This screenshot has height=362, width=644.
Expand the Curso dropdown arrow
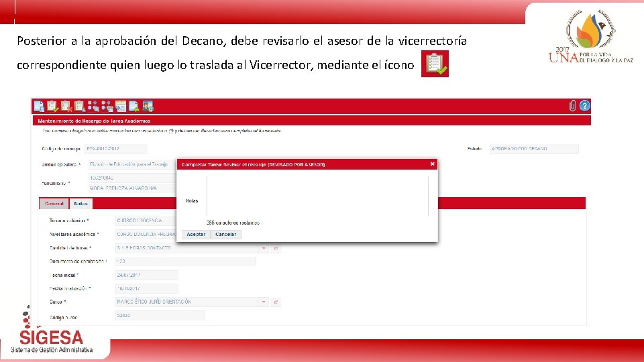pos(264,302)
